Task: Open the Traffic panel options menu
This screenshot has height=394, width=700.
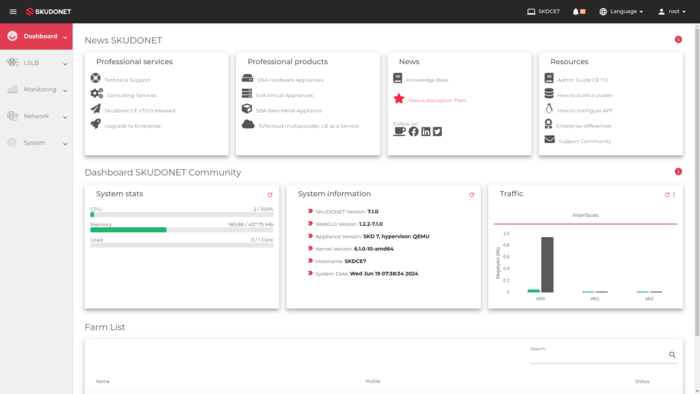Action: pos(674,195)
